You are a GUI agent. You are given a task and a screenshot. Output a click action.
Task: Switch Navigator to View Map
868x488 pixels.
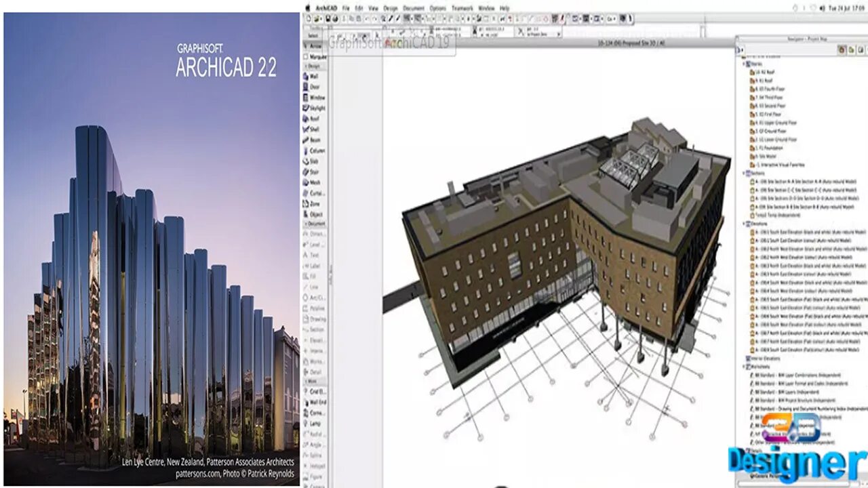[x=850, y=49]
